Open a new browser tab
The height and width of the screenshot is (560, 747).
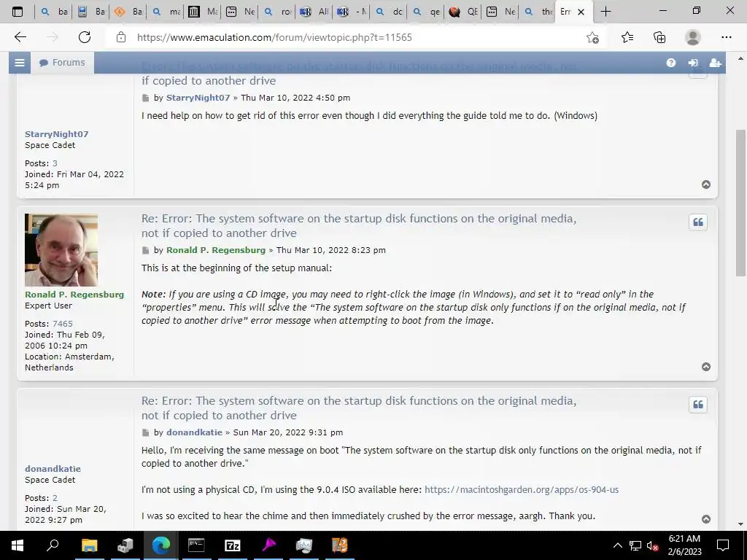pos(605,12)
